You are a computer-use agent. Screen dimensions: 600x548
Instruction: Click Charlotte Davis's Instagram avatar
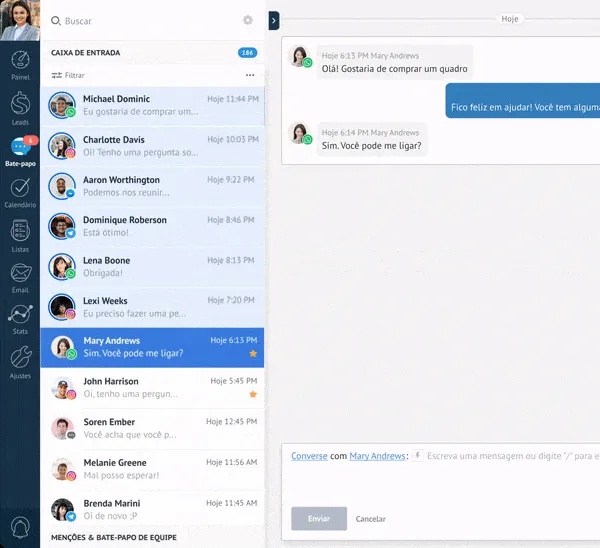(x=62, y=146)
